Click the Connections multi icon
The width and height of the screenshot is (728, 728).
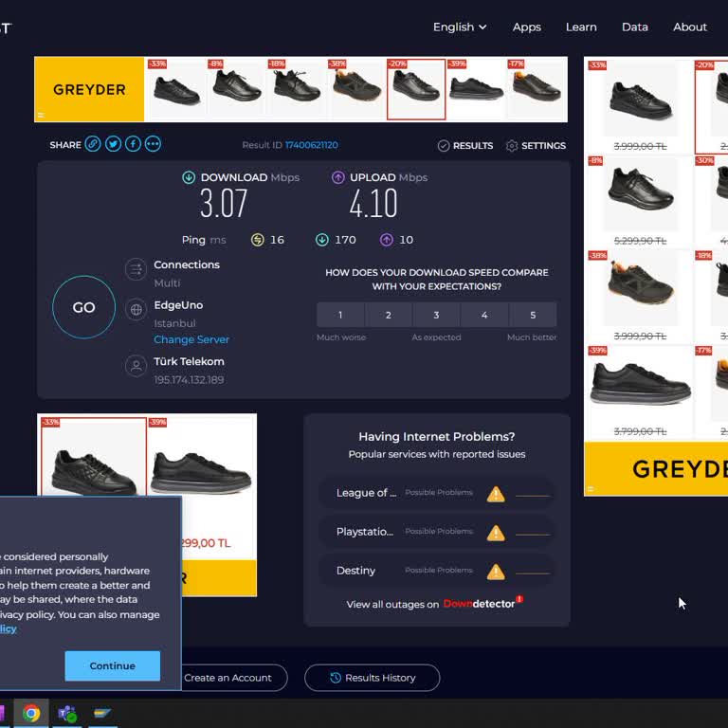(136, 269)
